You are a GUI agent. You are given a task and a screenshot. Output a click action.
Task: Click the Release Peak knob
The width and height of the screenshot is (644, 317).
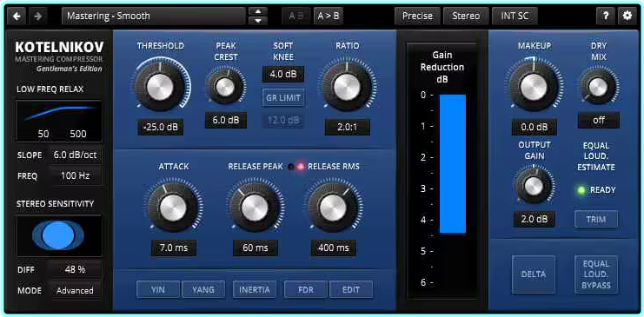click(x=255, y=208)
